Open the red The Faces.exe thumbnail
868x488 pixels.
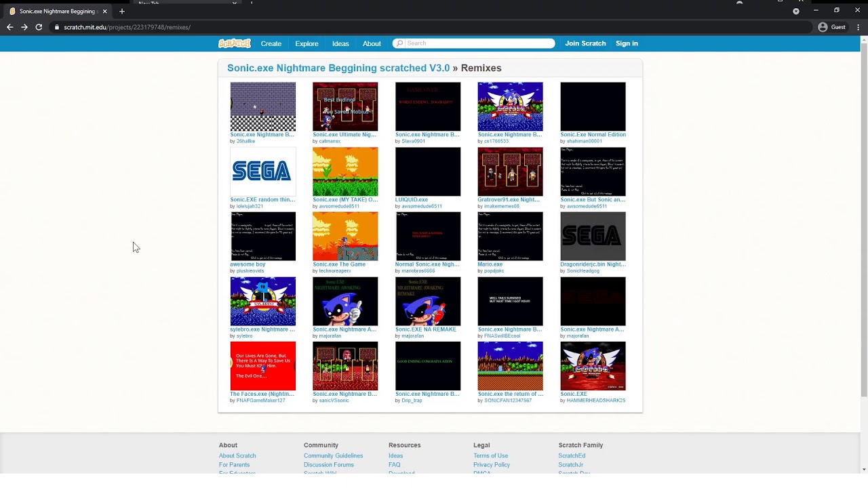point(263,366)
